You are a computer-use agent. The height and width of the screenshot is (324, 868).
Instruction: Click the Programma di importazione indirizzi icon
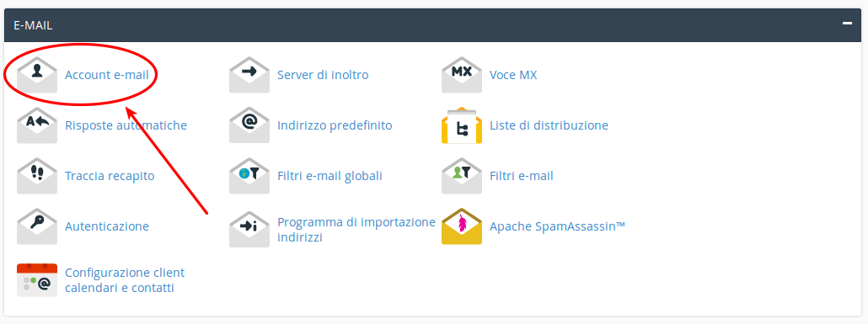249,230
